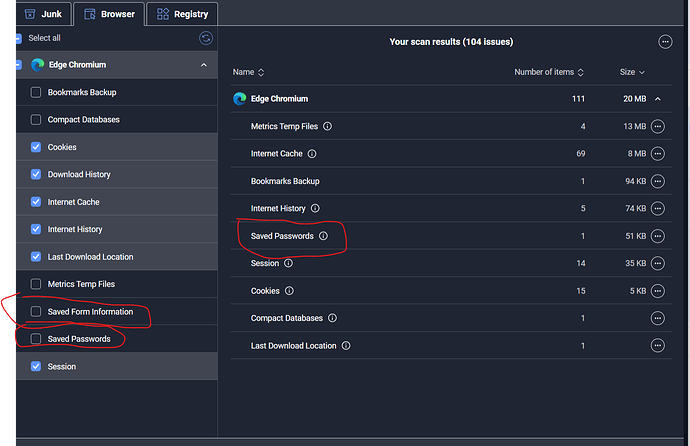Select the Bookmarks Backup result name
Viewport: 690px width, 446px height.
[285, 181]
